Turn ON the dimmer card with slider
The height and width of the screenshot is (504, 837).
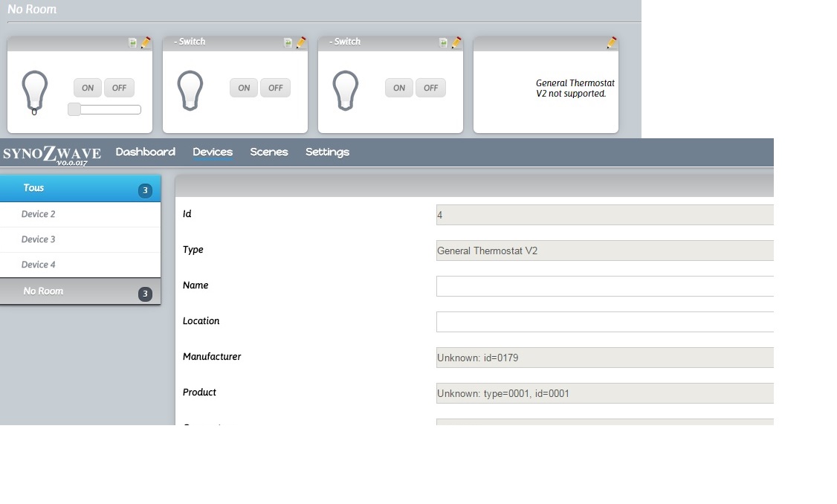(88, 88)
